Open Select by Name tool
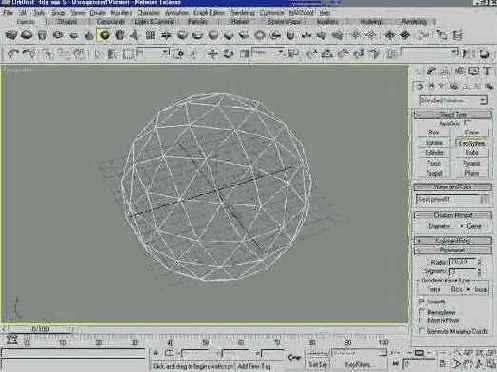 click(113, 53)
